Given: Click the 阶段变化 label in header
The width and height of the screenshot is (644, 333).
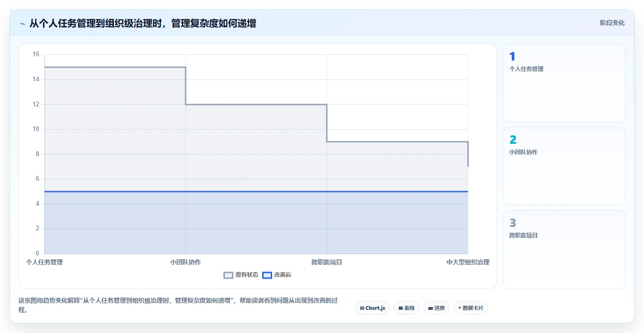Looking at the screenshot, I should coord(612,23).
